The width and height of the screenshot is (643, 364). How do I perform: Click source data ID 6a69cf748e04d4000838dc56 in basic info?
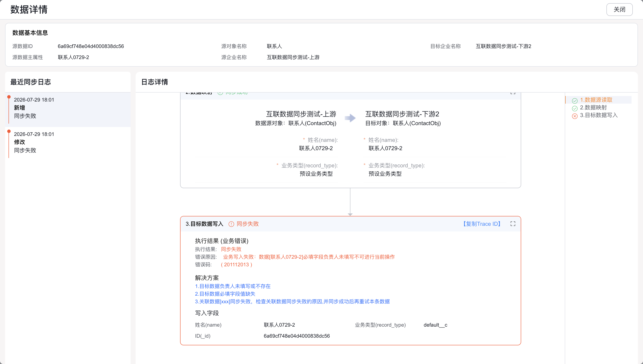(x=91, y=46)
